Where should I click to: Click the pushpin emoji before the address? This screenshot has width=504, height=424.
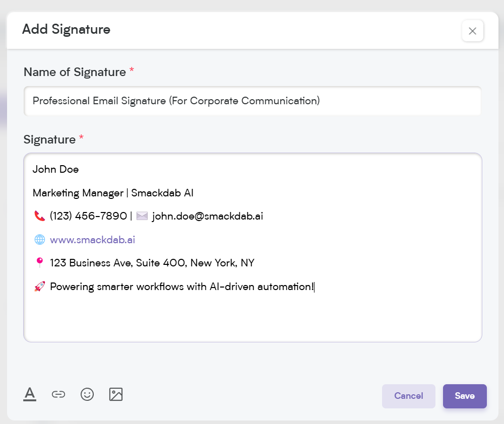point(39,263)
